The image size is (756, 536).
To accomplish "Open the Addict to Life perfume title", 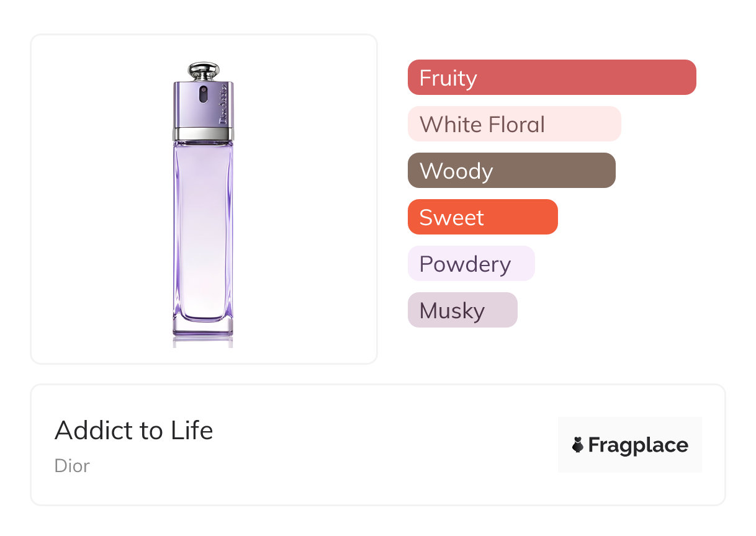I will [133, 431].
